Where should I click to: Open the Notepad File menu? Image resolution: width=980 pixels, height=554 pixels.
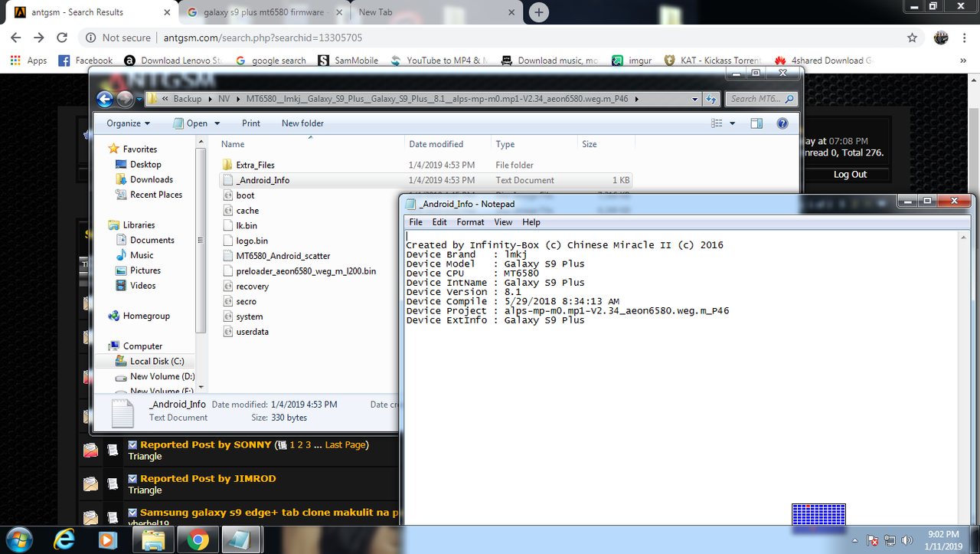tap(415, 222)
